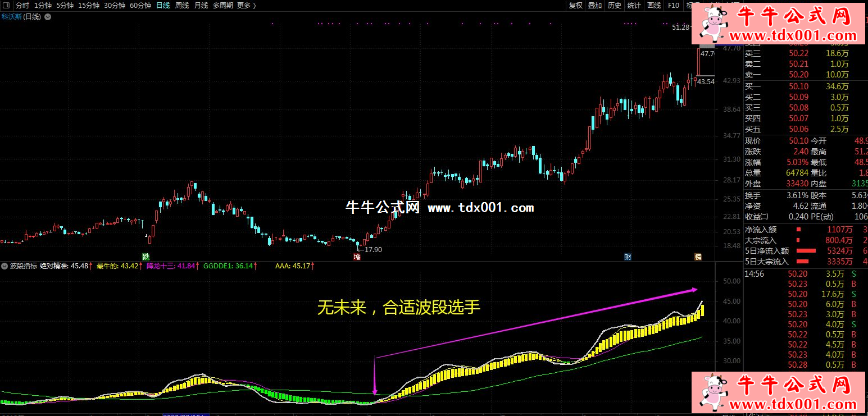
Task: Select the 60分钟 period tab
Action: coord(140,6)
